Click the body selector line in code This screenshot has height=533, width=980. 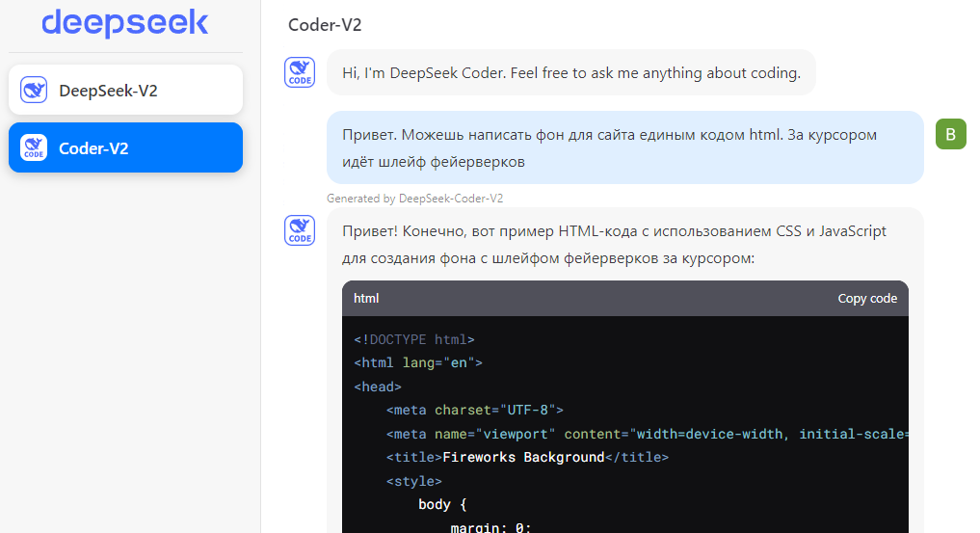point(442,504)
